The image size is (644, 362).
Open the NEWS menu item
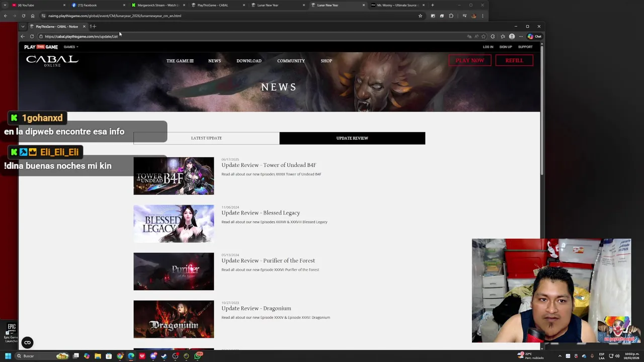(x=214, y=61)
